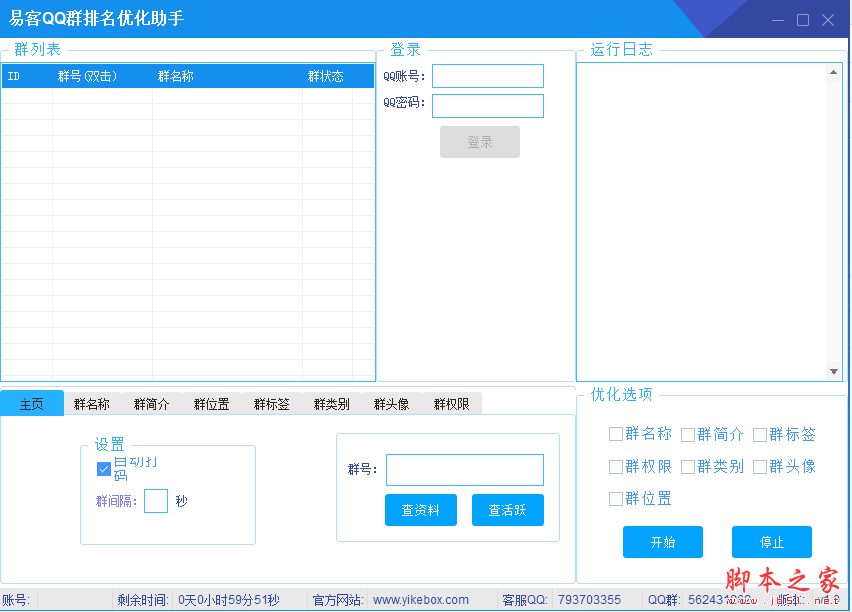Check the 群位置 optimization option

616,498
